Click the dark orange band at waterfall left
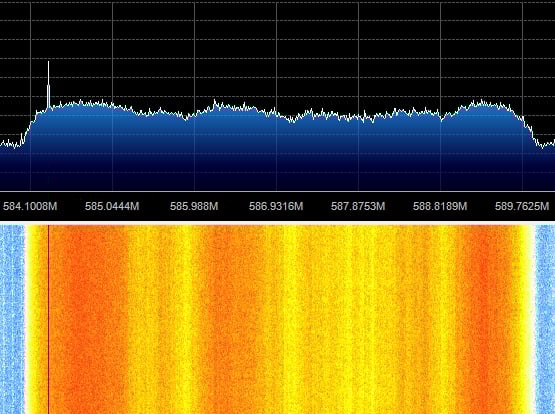 (87, 318)
